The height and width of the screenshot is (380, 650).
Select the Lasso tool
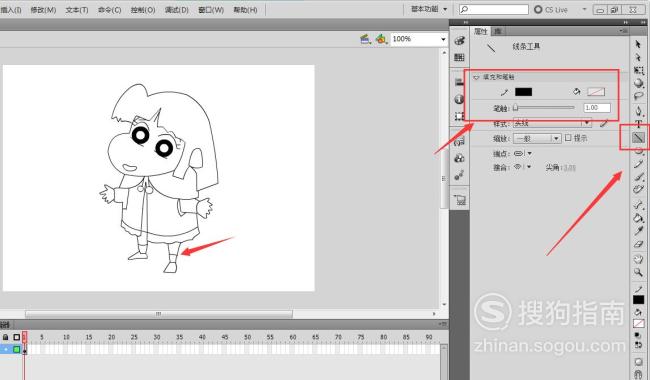[x=638, y=96]
